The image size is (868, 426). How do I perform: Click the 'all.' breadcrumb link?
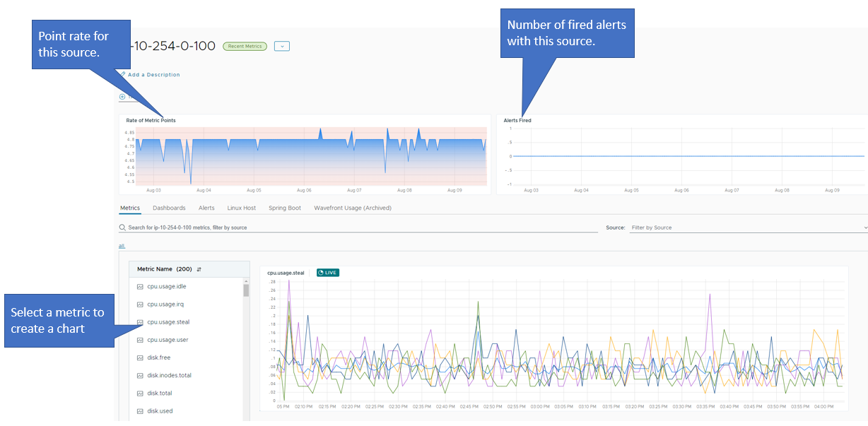(122, 245)
